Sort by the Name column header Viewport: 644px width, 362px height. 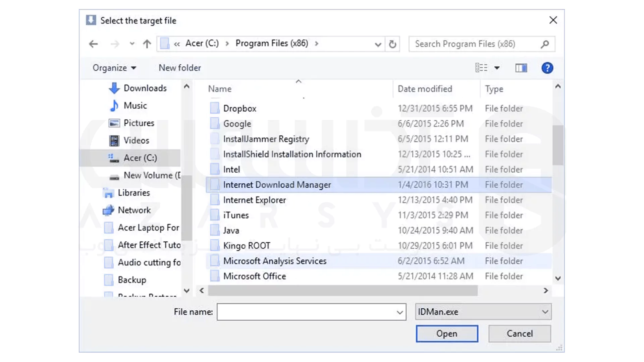(220, 89)
